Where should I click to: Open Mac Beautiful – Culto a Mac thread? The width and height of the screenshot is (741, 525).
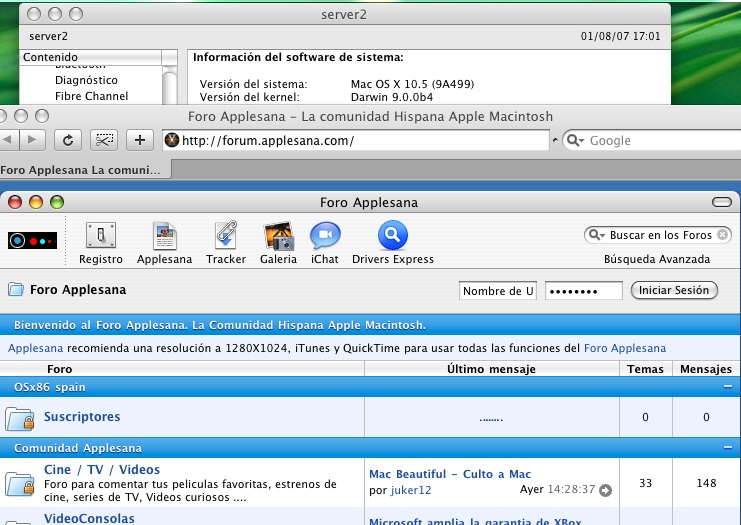pos(450,474)
